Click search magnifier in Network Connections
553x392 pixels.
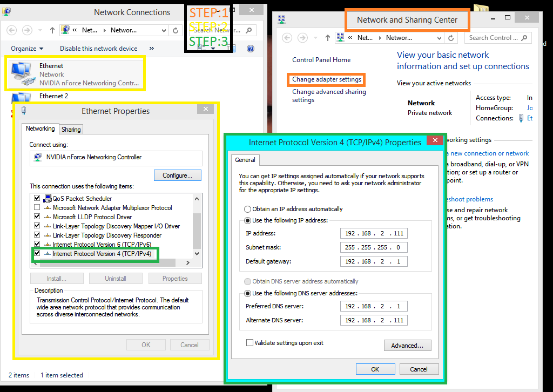(248, 30)
